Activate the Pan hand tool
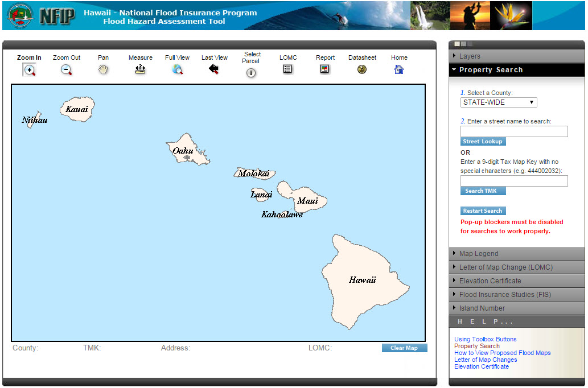 [x=103, y=69]
